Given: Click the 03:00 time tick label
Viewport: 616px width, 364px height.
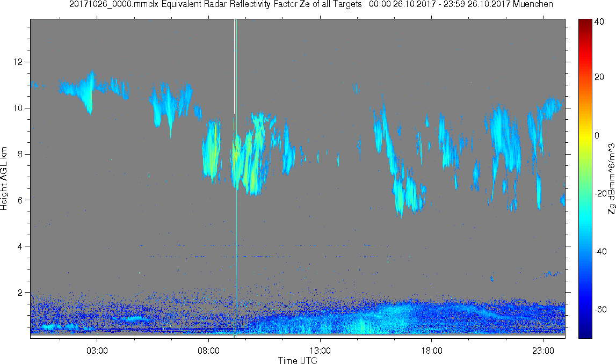Looking at the screenshot, I should pyautogui.click(x=97, y=350).
